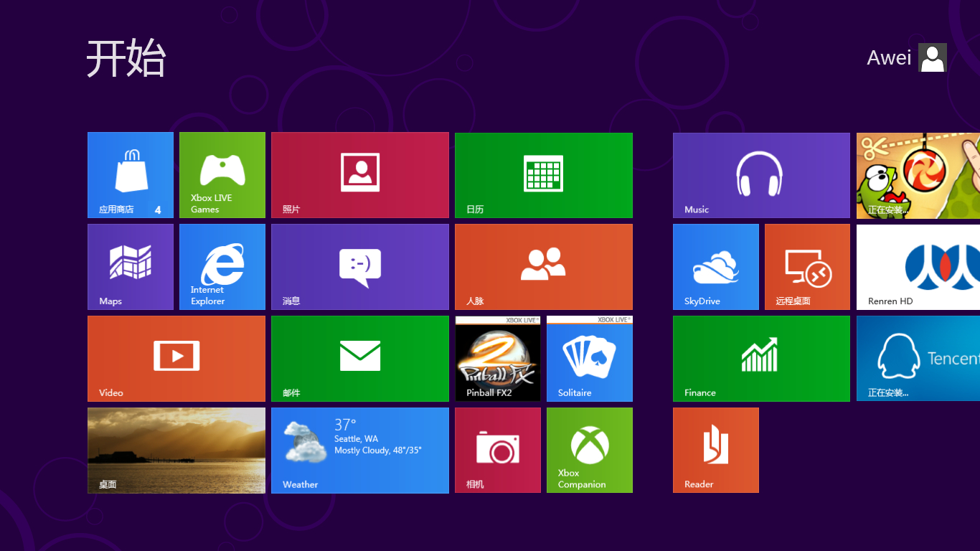
Task: Open the Renren HD tile
Action: [x=918, y=267]
